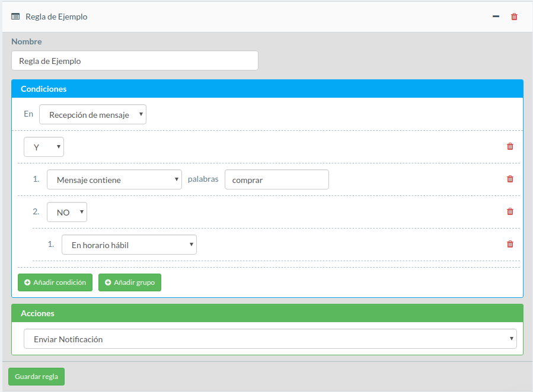Delete the Y condition group
533x392 pixels.
pyautogui.click(x=510, y=146)
